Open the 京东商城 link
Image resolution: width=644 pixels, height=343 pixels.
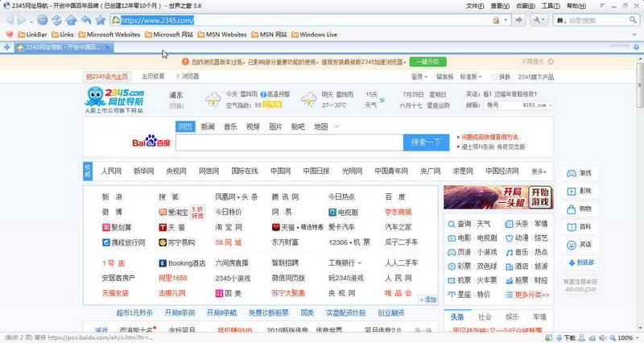click(x=398, y=212)
